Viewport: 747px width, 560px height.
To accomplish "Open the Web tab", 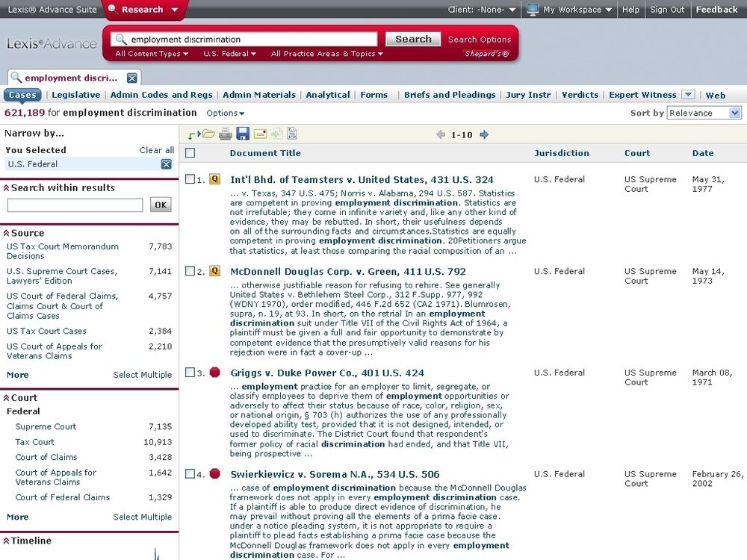I will click(715, 96).
